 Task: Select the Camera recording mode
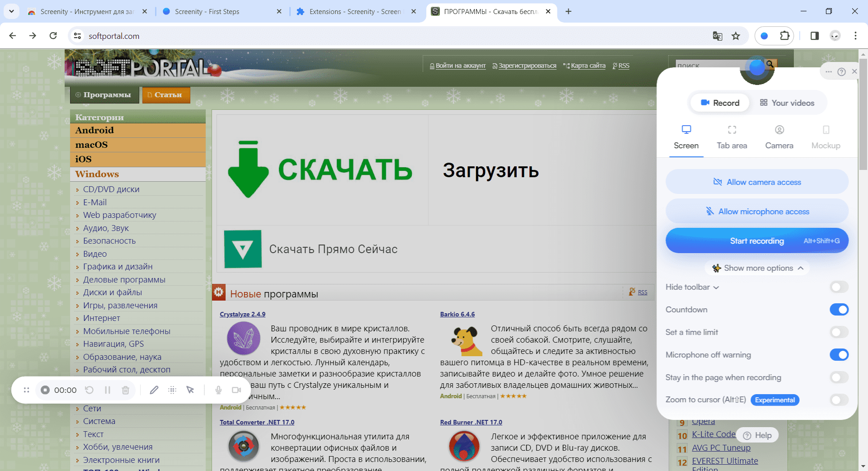click(779, 138)
